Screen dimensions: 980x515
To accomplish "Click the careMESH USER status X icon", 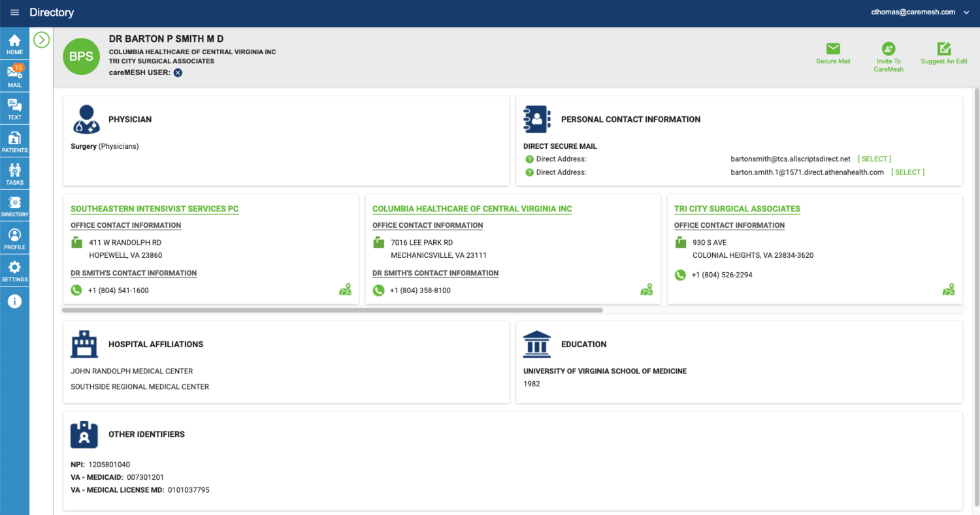I will (178, 72).
